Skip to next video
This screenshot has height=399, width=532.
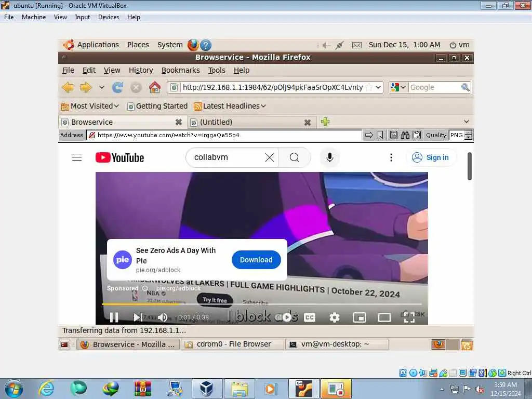[x=137, y=317]
